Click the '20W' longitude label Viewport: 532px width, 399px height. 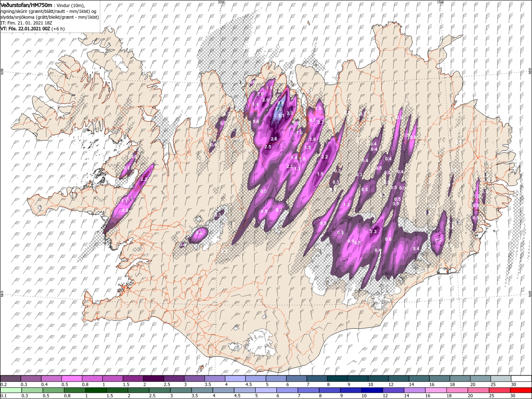[221, 2]
